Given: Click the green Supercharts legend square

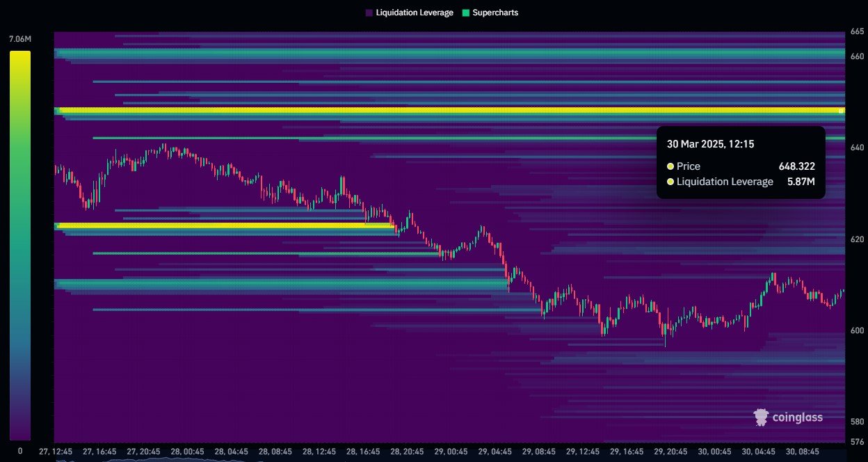Looking at the screenshot, I should point(465,13).
